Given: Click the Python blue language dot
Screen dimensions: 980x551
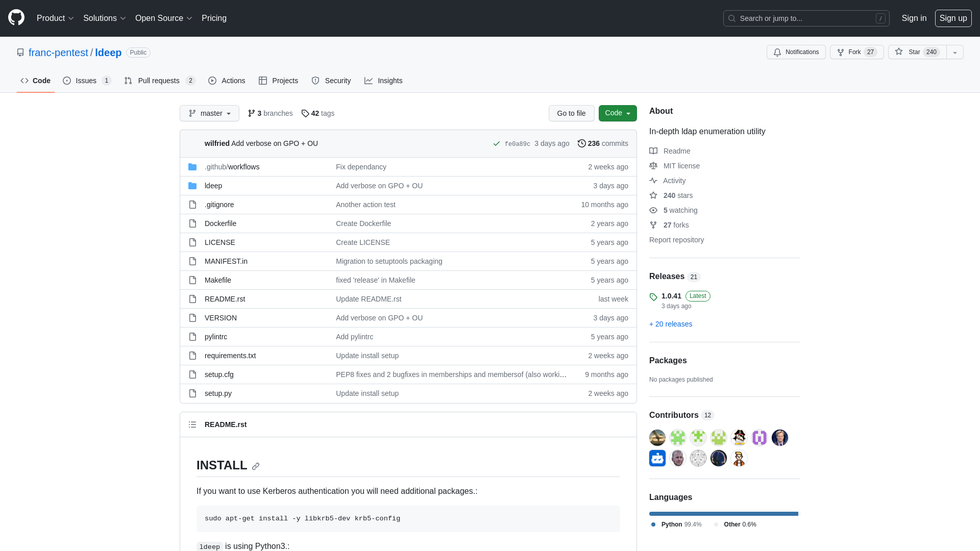Looking at the screenshot, I should point(653,524).
